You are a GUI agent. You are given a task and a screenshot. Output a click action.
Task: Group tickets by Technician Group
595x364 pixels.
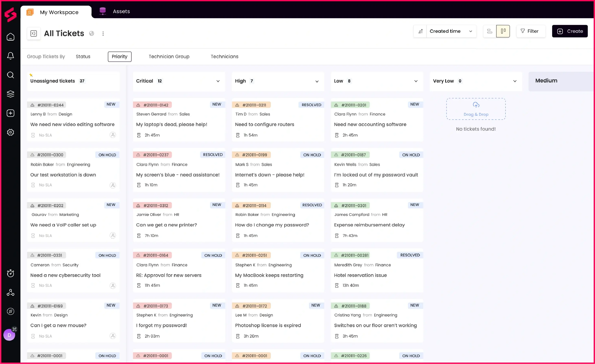169,57
